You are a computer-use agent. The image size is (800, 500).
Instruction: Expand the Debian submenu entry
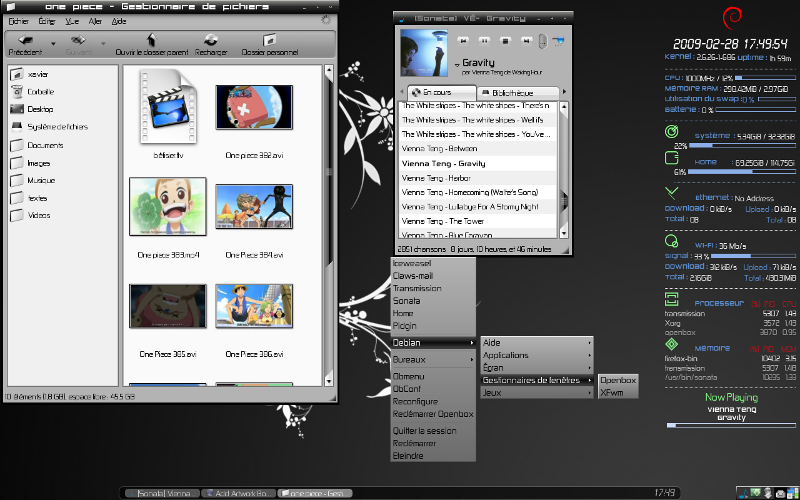433,343
